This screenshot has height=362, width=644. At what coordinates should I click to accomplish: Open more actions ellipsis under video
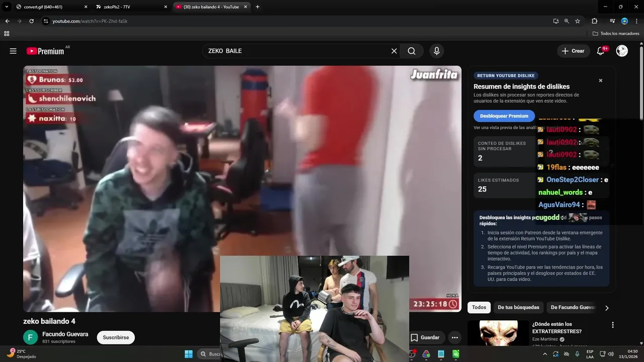tap(454, 337)
